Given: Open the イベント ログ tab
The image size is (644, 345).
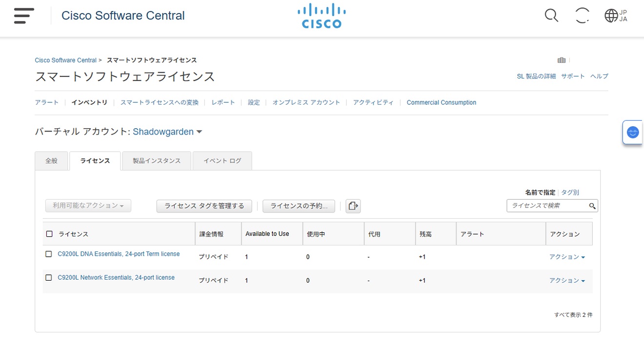Looking at the screenshot, I should 222,161.
